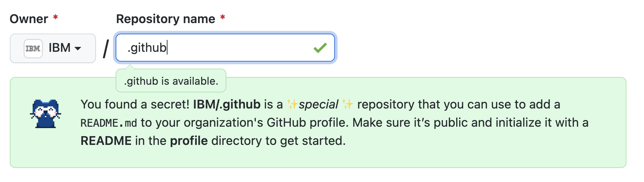Open the IBM owner dropdown
Image resolution: width=644 pixels, height=182 pixels.
pos(53,48)
